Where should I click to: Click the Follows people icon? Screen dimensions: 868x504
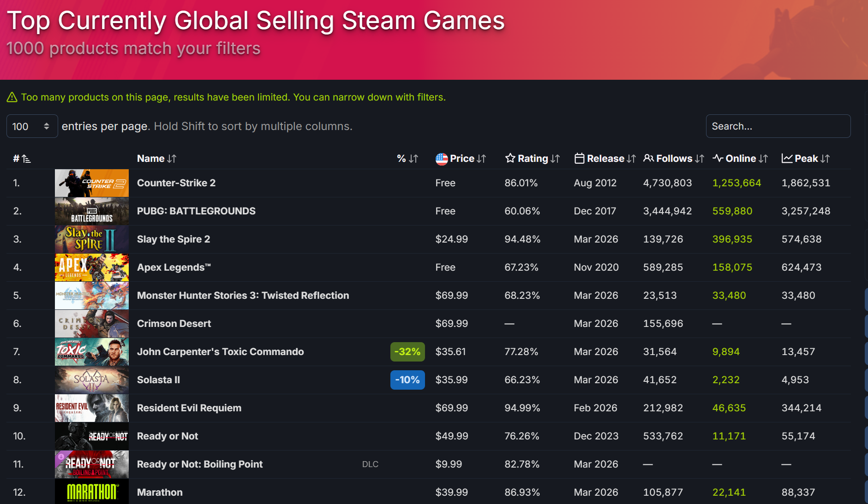[648, 158]
